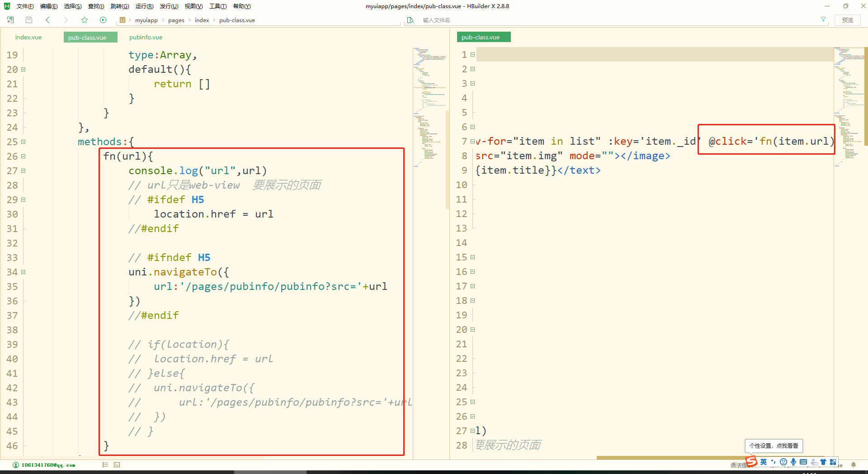Click location.href on line 30
This screenshot has width=868, height=474.
[x=195, y=214]
